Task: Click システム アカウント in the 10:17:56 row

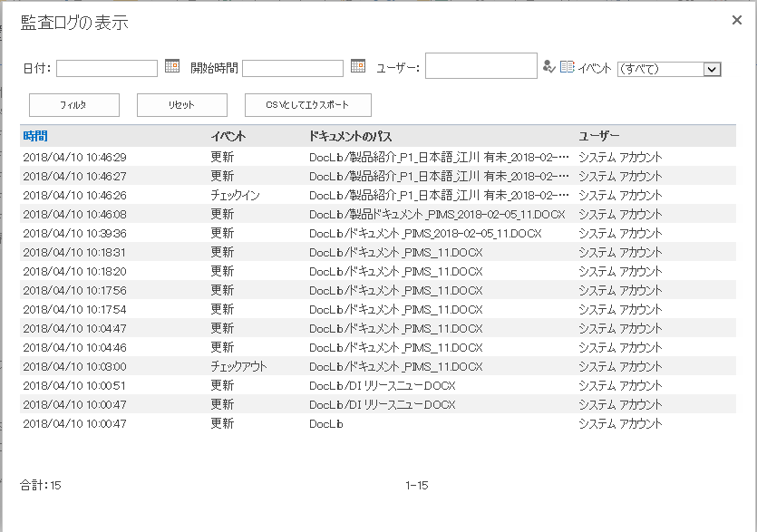Action: point(620,291)
